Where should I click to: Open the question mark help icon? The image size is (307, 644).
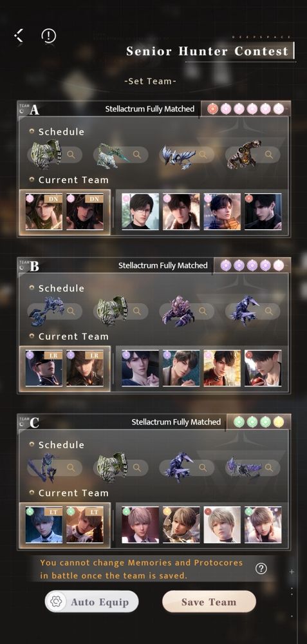coord(261,569)
